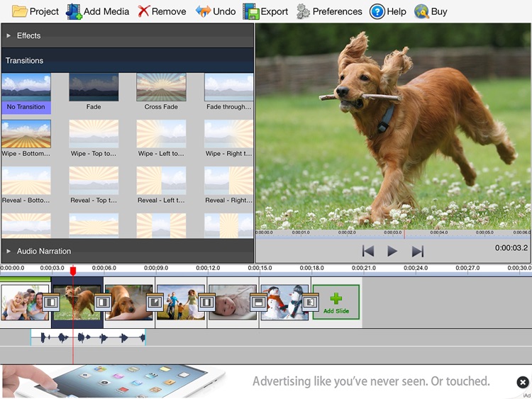Viewport: 532px width, 399px height.
Task: Open transition icon after sleeping dog slide
Action: [155, 302]
